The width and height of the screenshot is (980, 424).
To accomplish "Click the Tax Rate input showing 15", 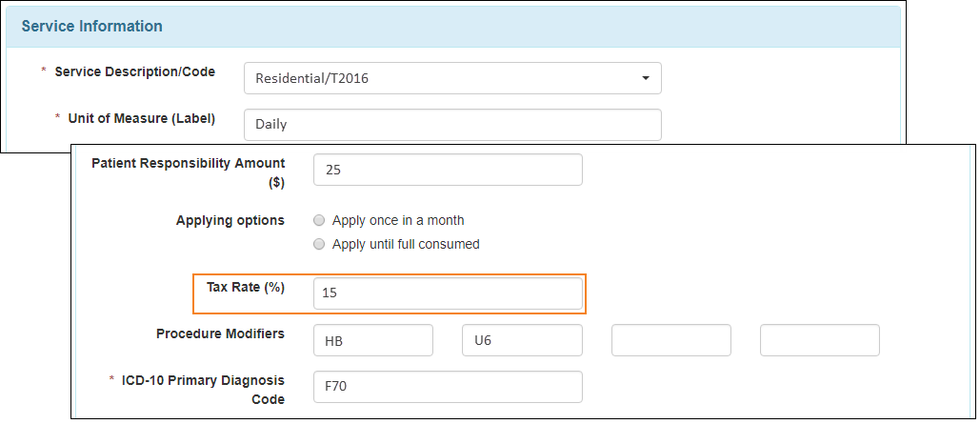I will tap(448, 293).
